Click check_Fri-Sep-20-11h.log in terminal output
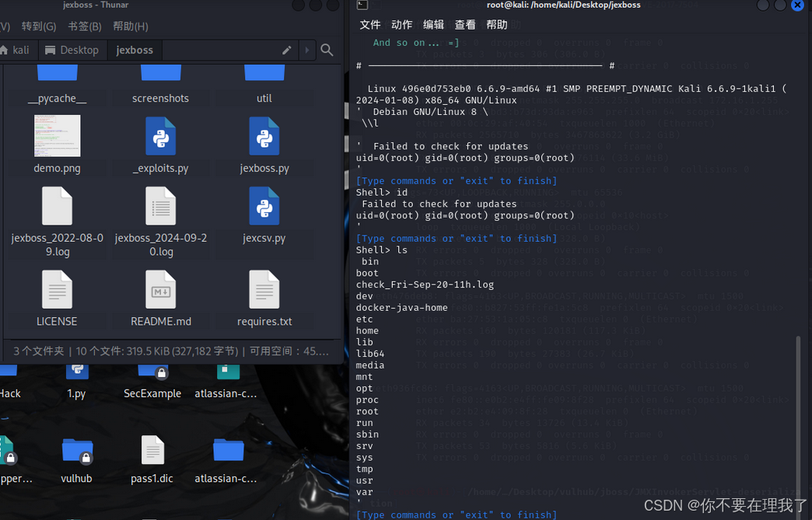The height and width of the screenshot is (520, 812). point(425,284)
